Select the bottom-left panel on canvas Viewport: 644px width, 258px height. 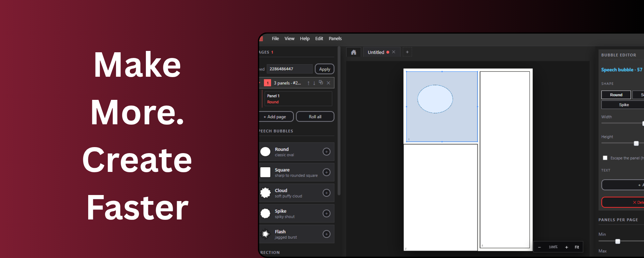pyautogui.click(x=440, y=197)
